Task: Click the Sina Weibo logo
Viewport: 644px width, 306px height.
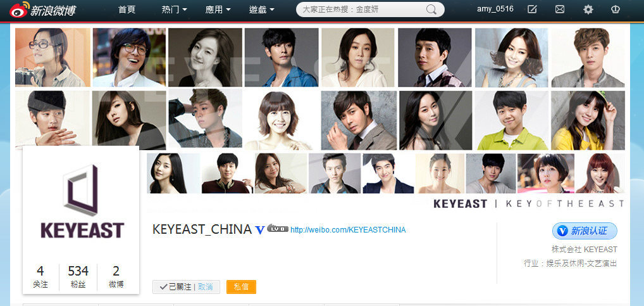Action: click(42, 10)
